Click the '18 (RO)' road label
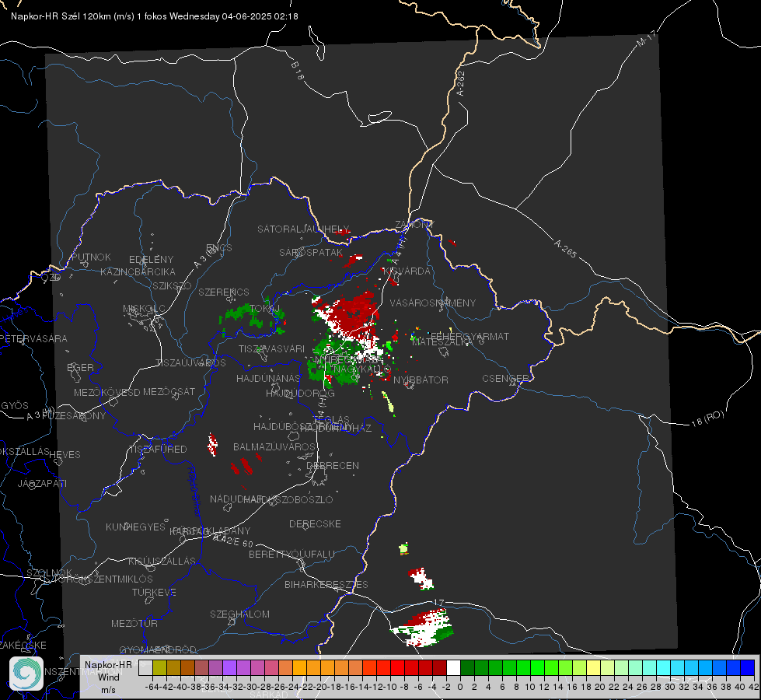761x700 pixels. [707, 418]
